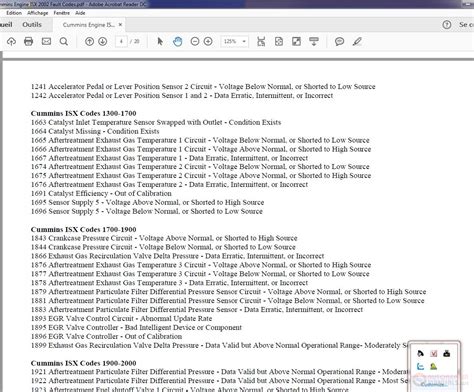Click line '1879 Aftertreatment Particulate Filter Differential Pressure'
This screenshot has height=392, width=474.
228,292
